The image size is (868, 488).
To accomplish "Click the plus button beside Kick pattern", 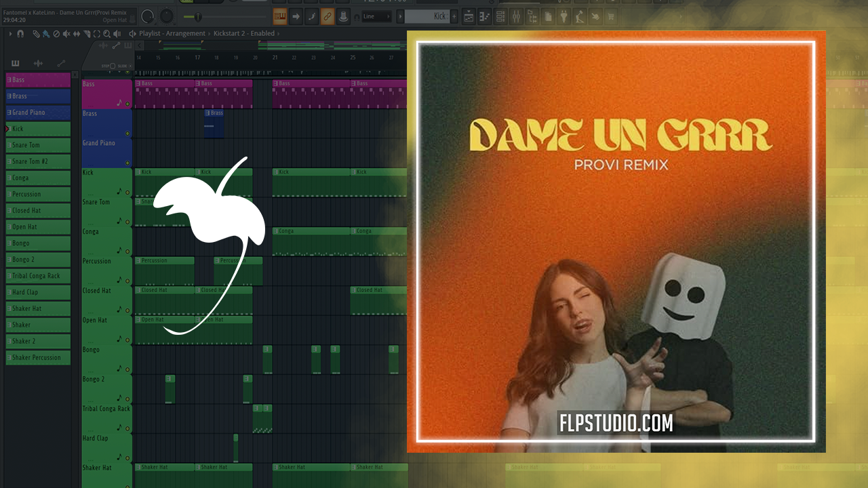I will point(454,16).
